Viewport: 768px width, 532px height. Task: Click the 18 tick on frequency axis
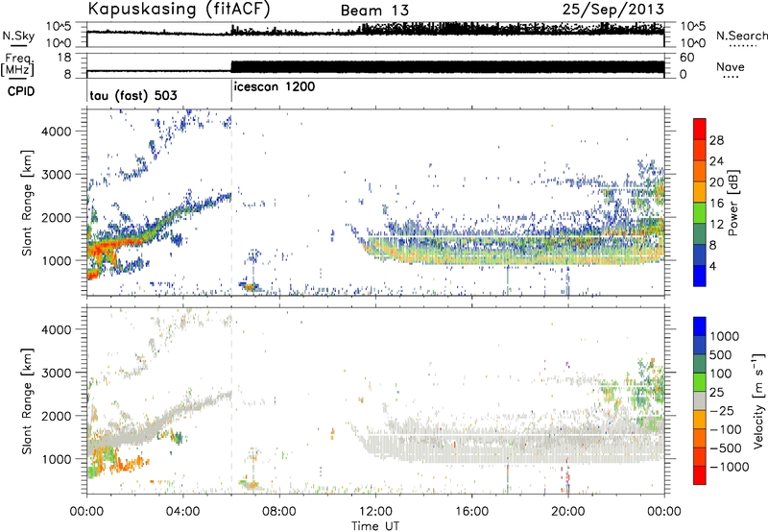[64, 58]
